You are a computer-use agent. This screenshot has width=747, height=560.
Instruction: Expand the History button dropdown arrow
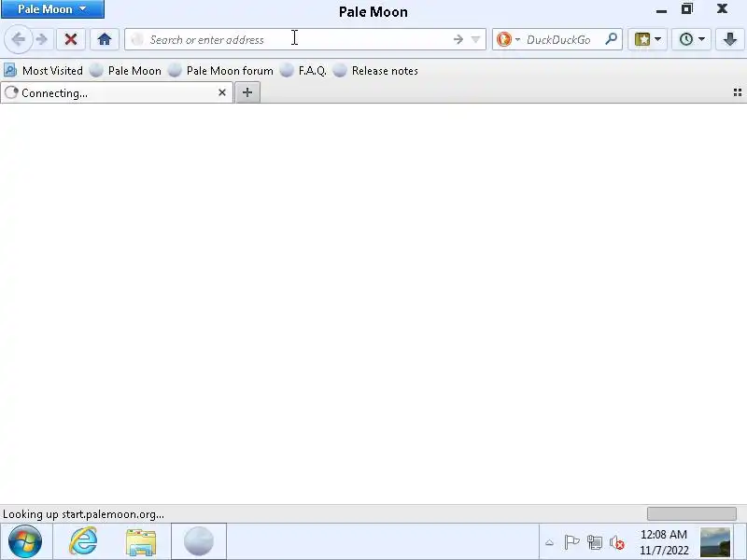point(701,39)
